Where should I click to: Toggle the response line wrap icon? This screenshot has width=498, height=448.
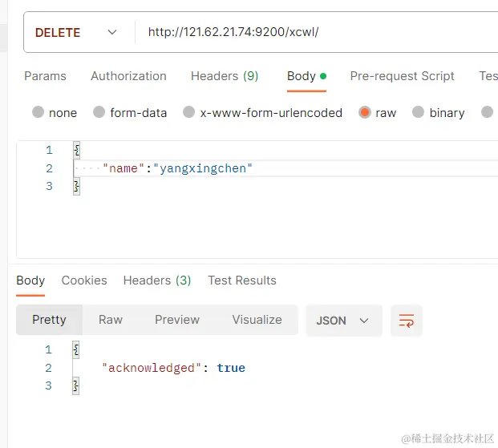(x=407, y=321)
